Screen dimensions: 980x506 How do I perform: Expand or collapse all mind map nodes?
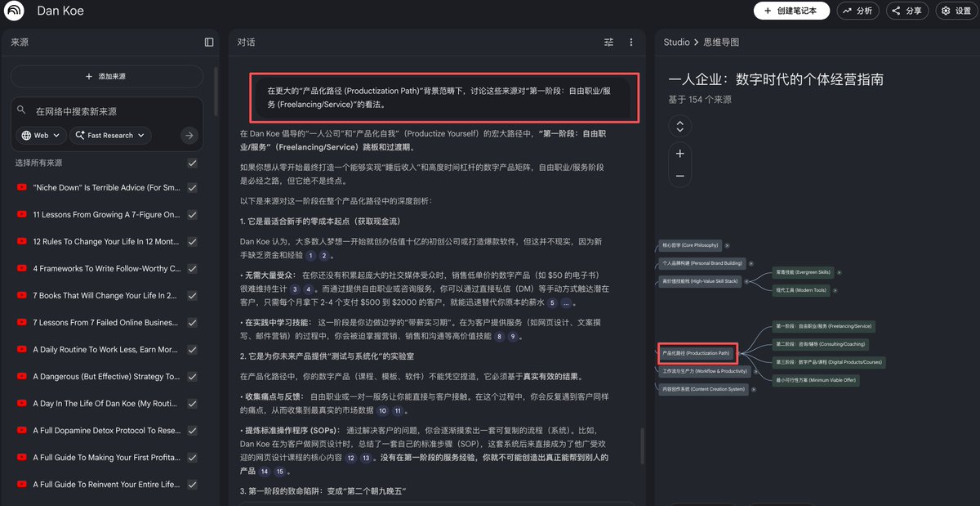[679, 126]
